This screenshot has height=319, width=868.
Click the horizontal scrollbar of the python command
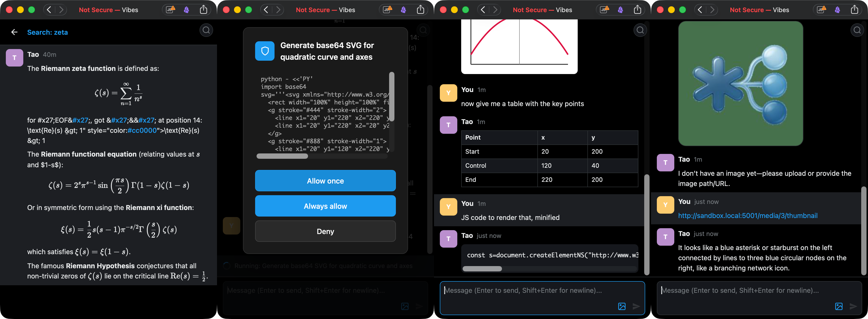(x=282, y=156)
